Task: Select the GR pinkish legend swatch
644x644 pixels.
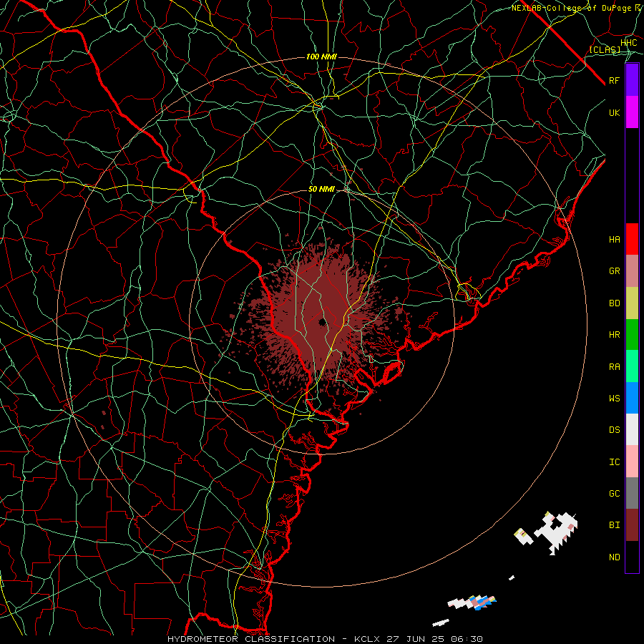Action: pos(632,271)
